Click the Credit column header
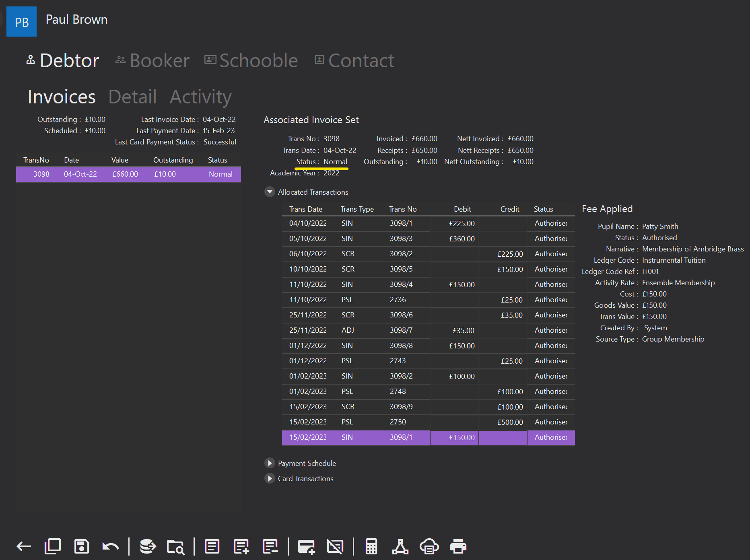Screen dimensions: 750x560 [510, 209]
